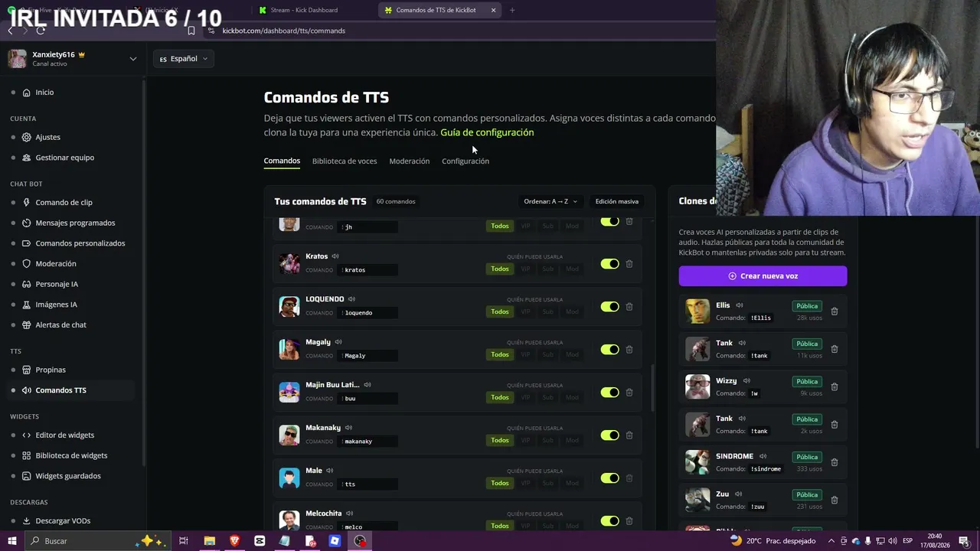Click the Mensajes programados clock icon
The height and width of the screenshot is (551, 980).
click(26, 223)
